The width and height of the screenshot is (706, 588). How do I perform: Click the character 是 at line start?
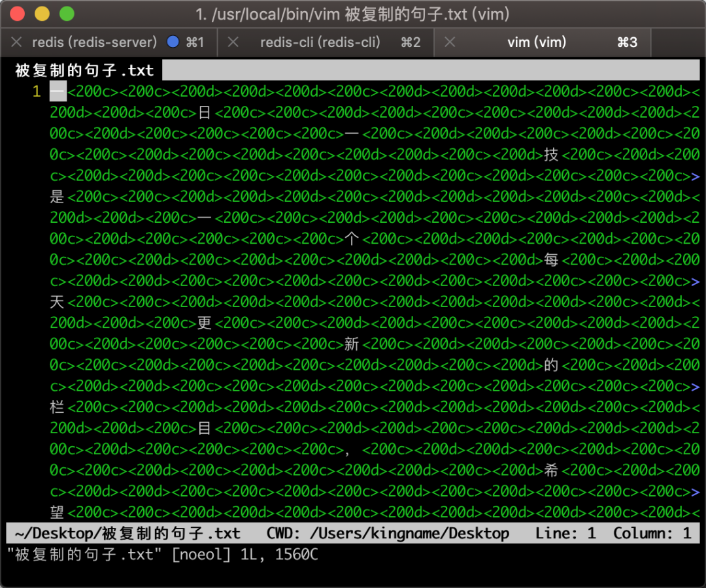[57, 197]
